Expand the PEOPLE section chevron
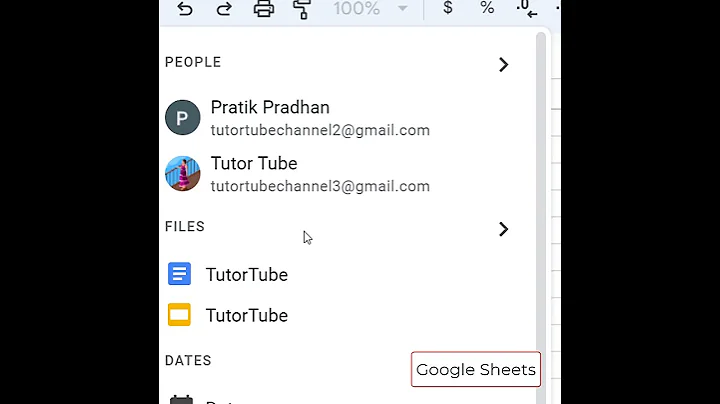The width and height of the screenshot is (720, 404). click(x=503, y=64)
